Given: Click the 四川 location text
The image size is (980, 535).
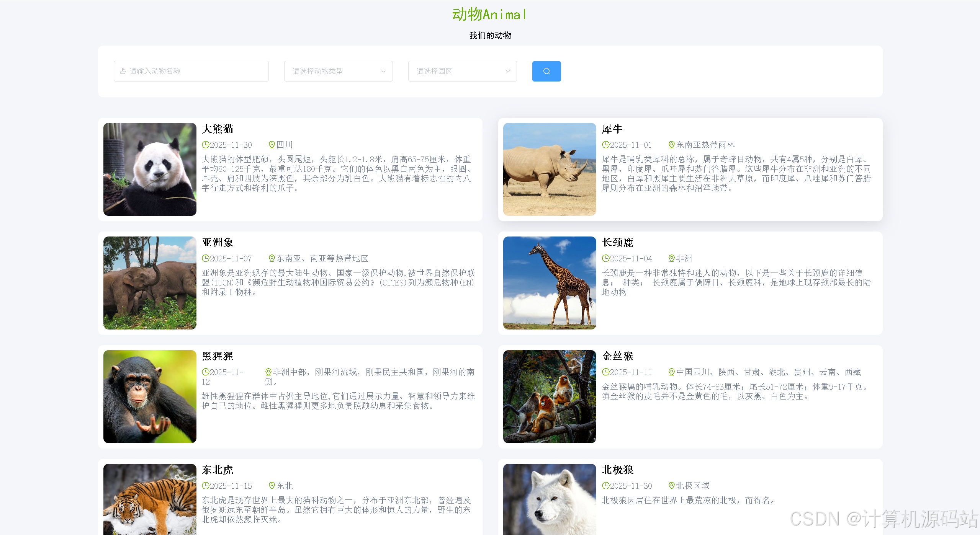Looking at the screenshot, I should (285, 145).
